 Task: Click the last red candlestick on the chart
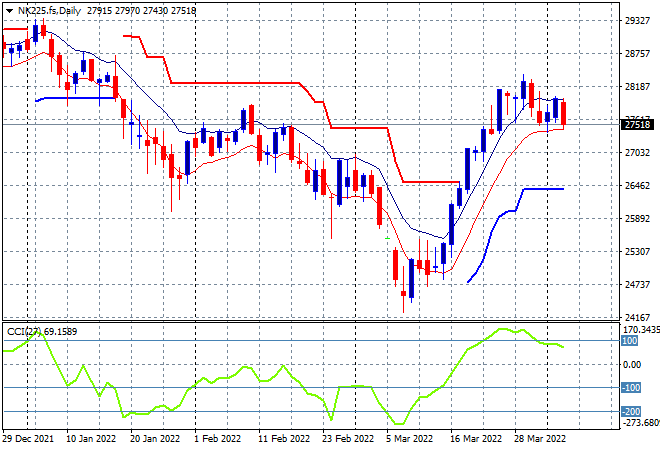564,113
